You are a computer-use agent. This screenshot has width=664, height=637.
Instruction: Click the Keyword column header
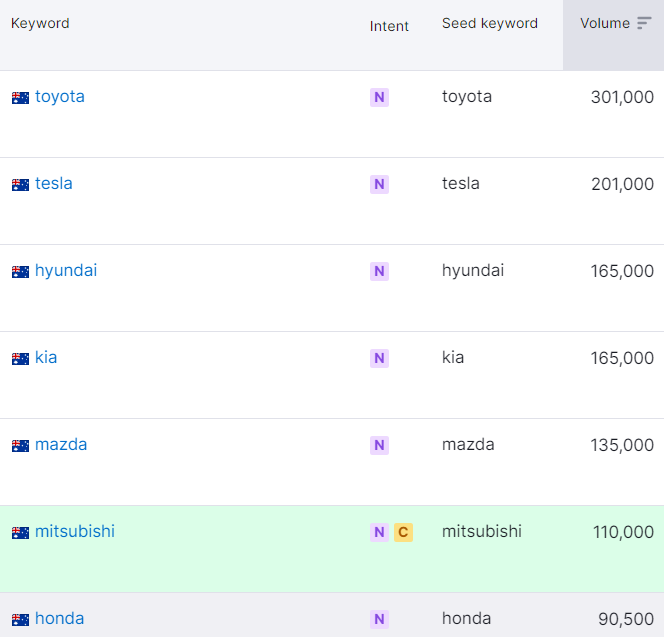(x=40, y=23)
